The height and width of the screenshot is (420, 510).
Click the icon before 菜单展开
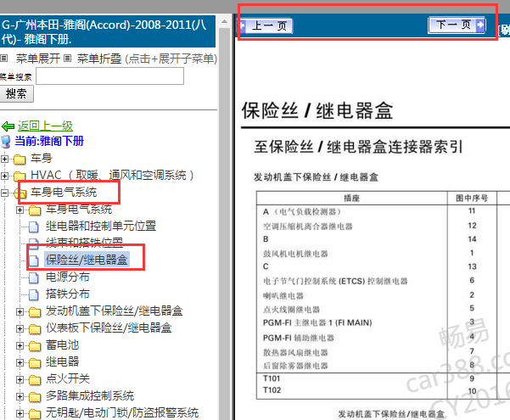coord(4,59)
